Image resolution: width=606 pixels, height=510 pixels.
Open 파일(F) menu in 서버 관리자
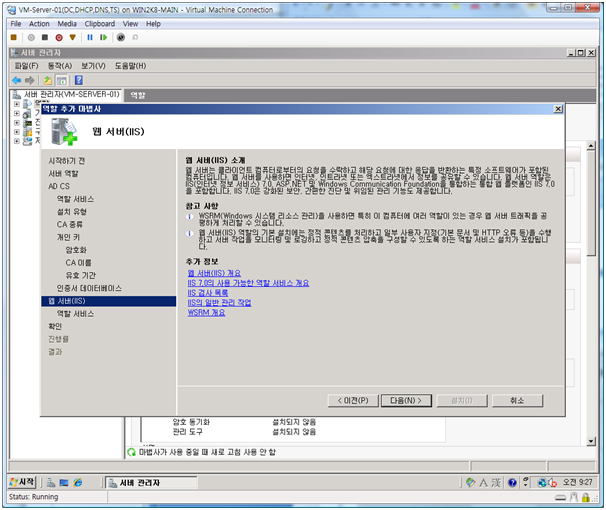[26, 66]
